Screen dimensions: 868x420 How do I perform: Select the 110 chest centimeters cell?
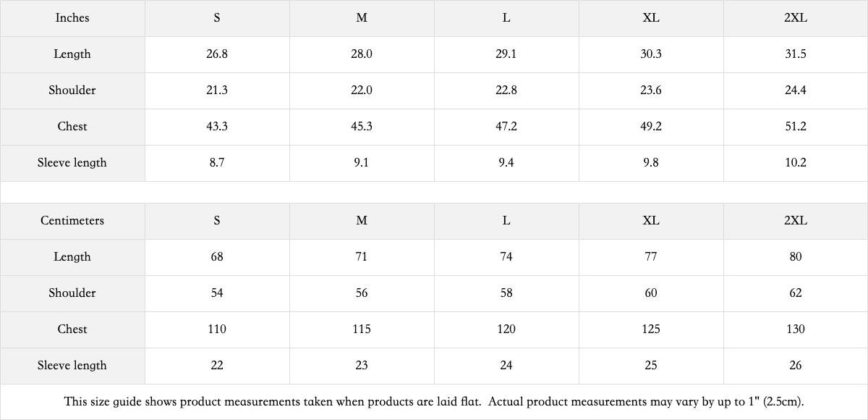tap(217, 329)
